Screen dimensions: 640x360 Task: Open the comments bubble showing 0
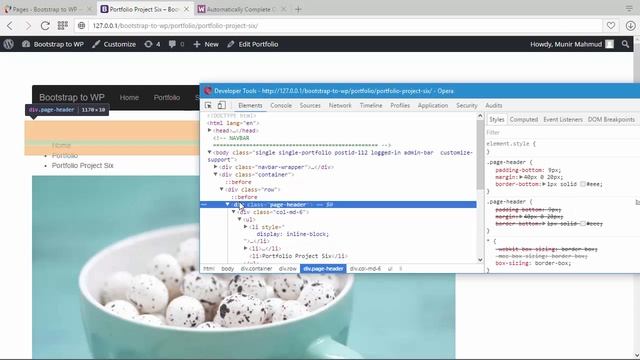click(176, 44)
